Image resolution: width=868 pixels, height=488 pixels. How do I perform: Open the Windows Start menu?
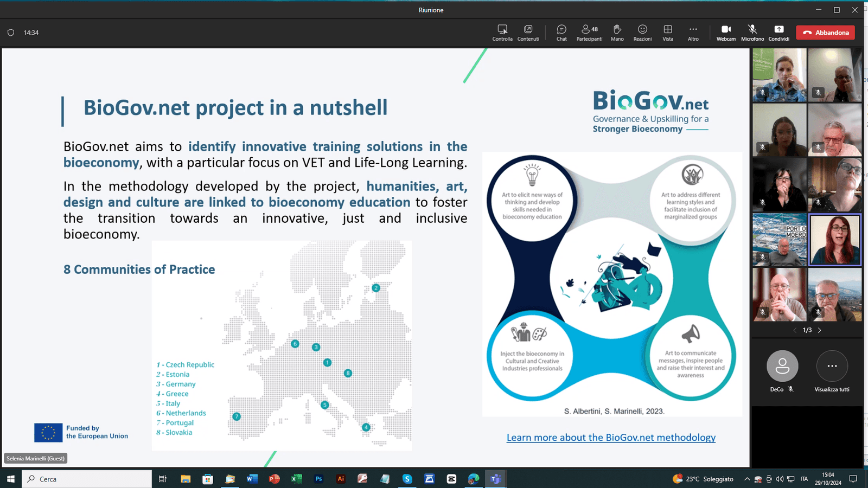11,479
